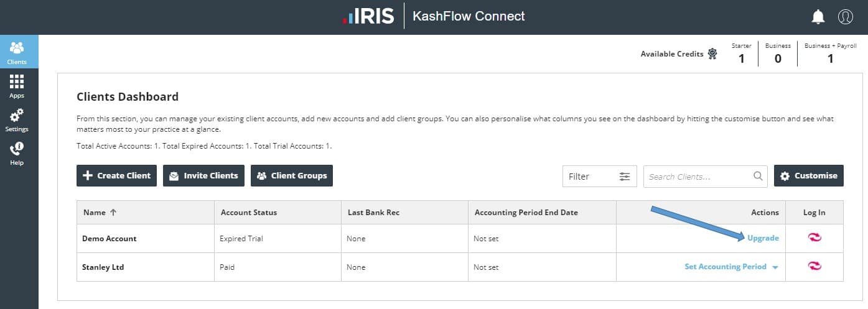Click the Available Credits badge icon
This screenshot has width=868, height=309.
click(712, 54)
